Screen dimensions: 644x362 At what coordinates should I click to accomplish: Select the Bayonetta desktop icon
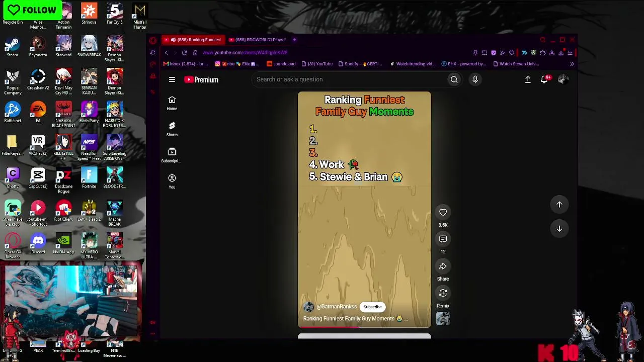tap(38, 48)
